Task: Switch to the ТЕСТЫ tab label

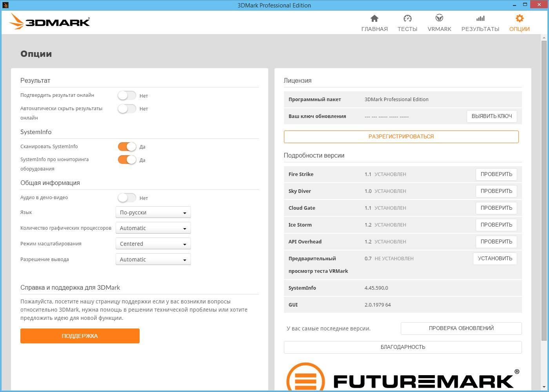Action: click(407, 29)
